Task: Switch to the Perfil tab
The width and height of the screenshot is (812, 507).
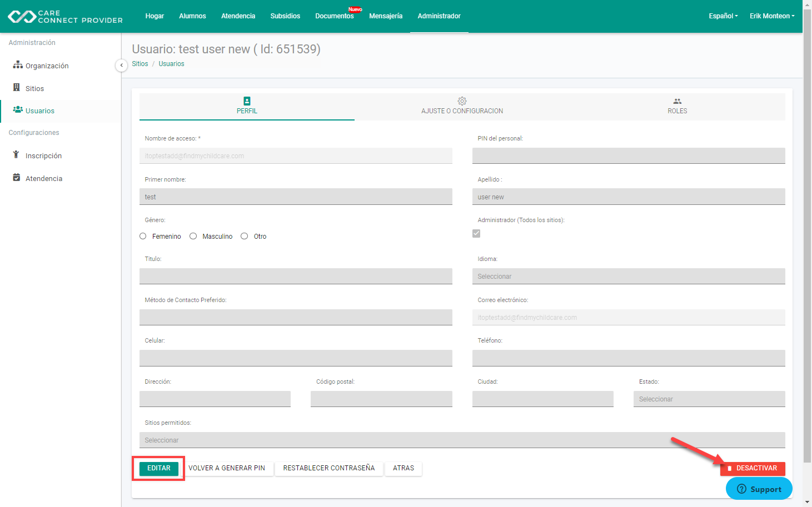Action: 247,106
